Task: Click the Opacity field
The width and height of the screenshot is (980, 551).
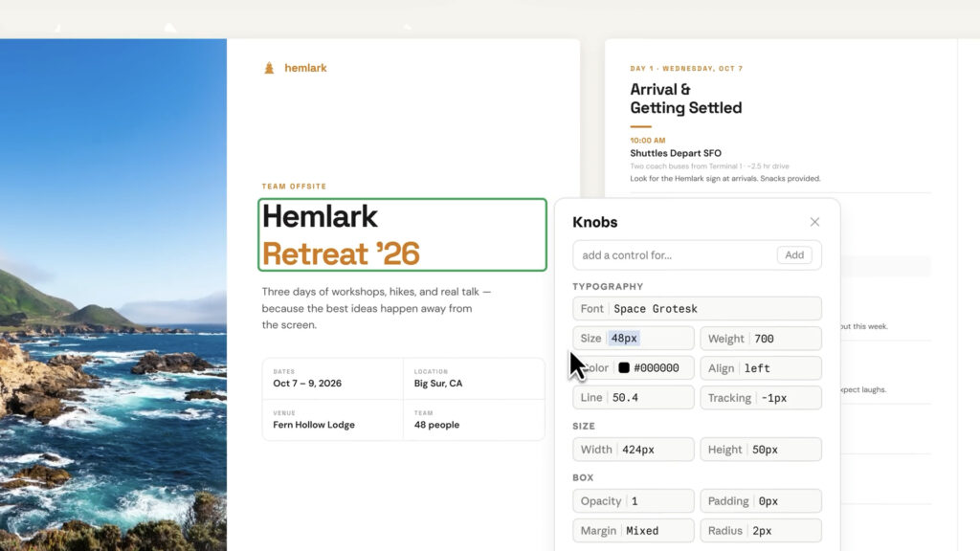Action: (x=634, y=501)
